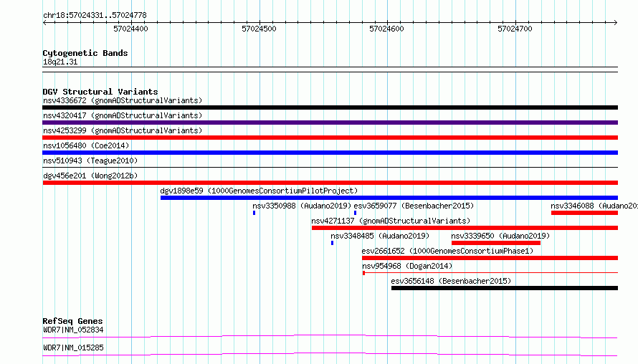Click the 57024700 ruler tick label
The image size is (638, 364).
click(515, 29)
